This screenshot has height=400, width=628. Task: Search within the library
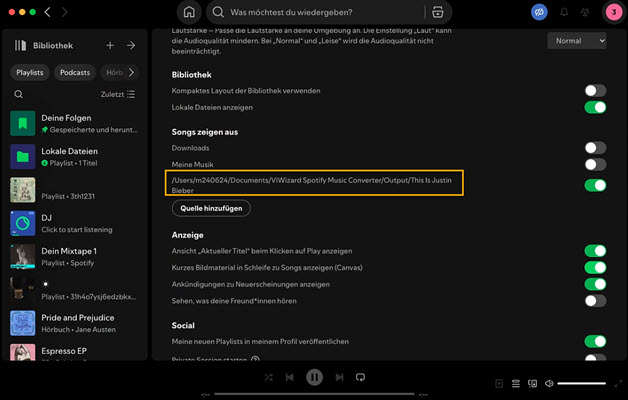[x=18, y=94]
